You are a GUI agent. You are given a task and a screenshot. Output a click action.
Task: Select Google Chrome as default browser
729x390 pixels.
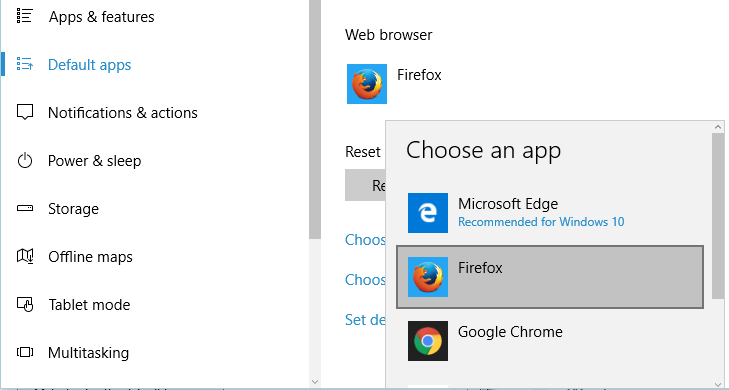(550, 341)
